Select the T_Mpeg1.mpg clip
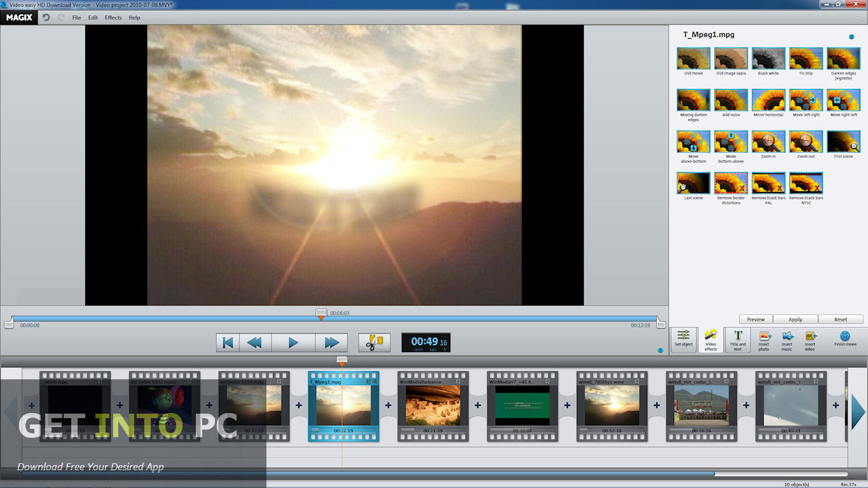 coord(343,405)
